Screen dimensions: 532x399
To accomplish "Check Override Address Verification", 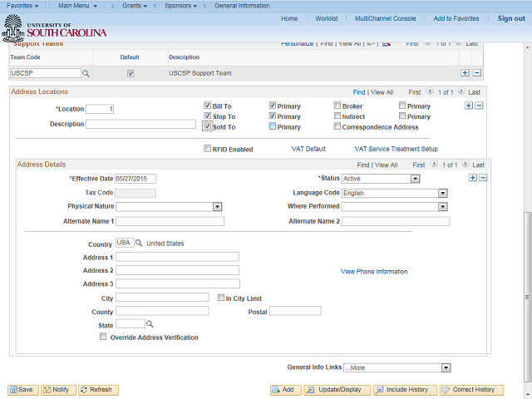I will point(103,337).
